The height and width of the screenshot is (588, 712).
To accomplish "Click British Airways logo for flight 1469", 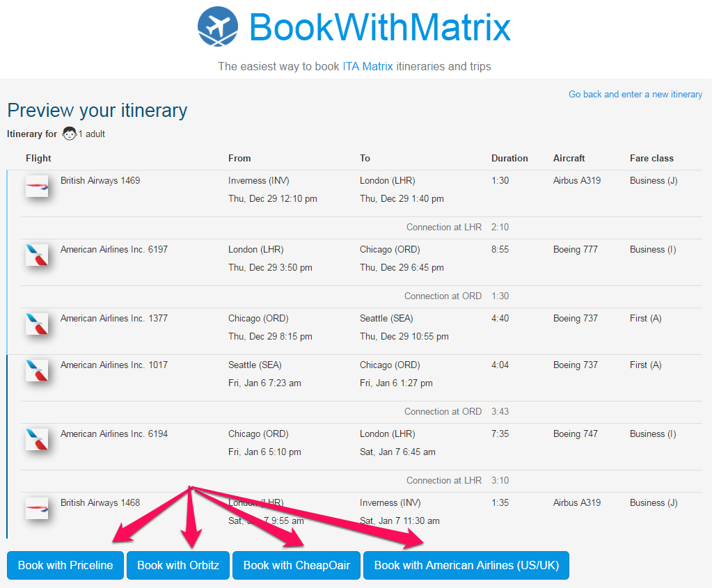I will click(37, 186).
